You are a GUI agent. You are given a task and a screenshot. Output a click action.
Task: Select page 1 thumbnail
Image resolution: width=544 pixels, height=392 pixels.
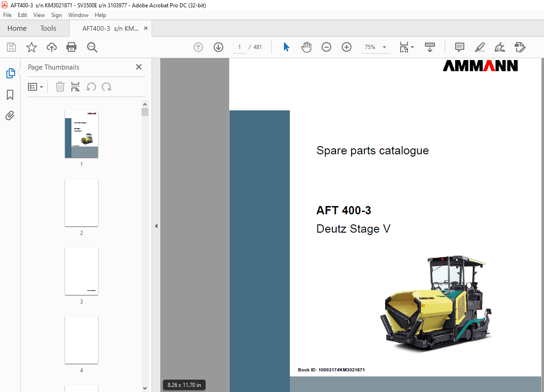point(82,134)
